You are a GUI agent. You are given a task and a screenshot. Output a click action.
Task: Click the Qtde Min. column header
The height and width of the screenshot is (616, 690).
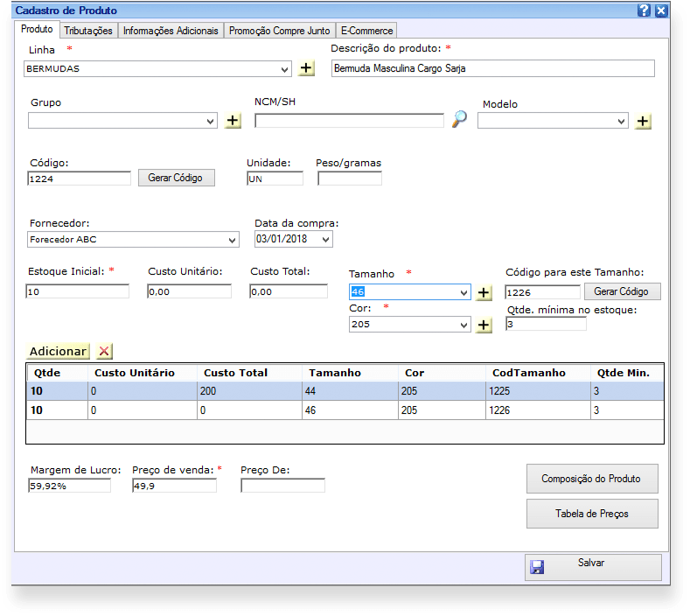(x=627, y=373)
